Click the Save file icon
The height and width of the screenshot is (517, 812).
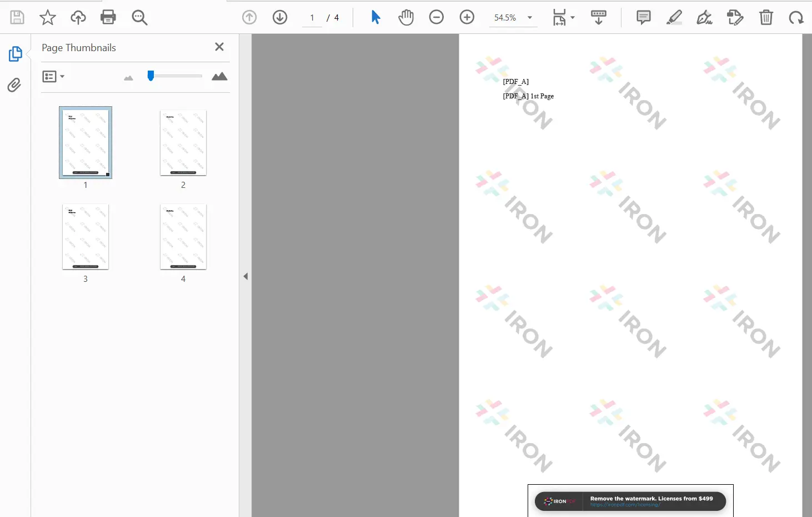coord(17,17)
